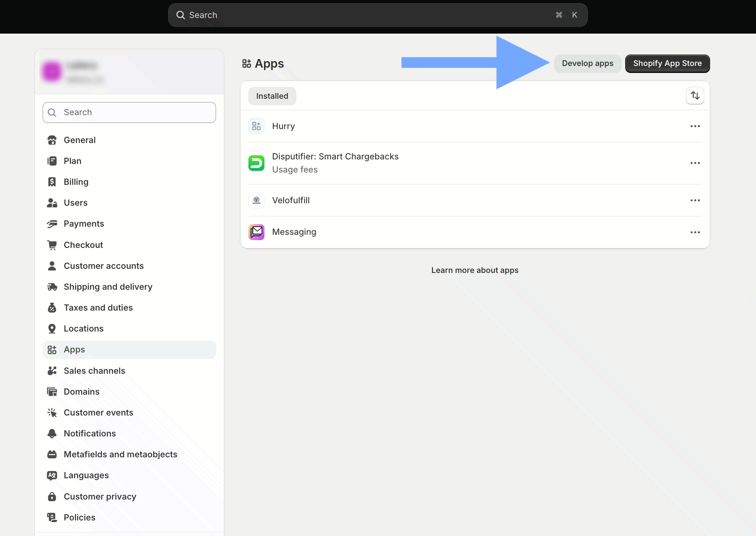Go to Checkout settings
This screenshot has width=756, height=536.
click(x=129, y=245)
